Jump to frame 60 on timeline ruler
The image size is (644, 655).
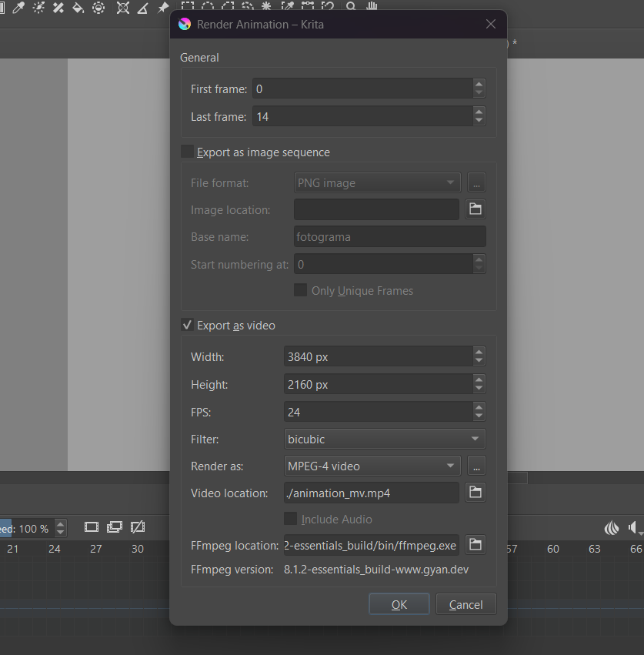tap(553, 549)
